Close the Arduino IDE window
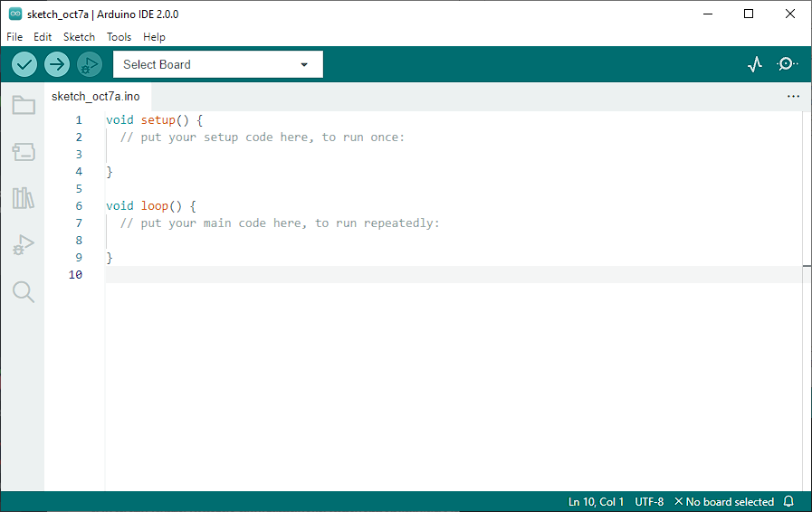Screen dimensions: 812x512 click(x=789, y=14)
